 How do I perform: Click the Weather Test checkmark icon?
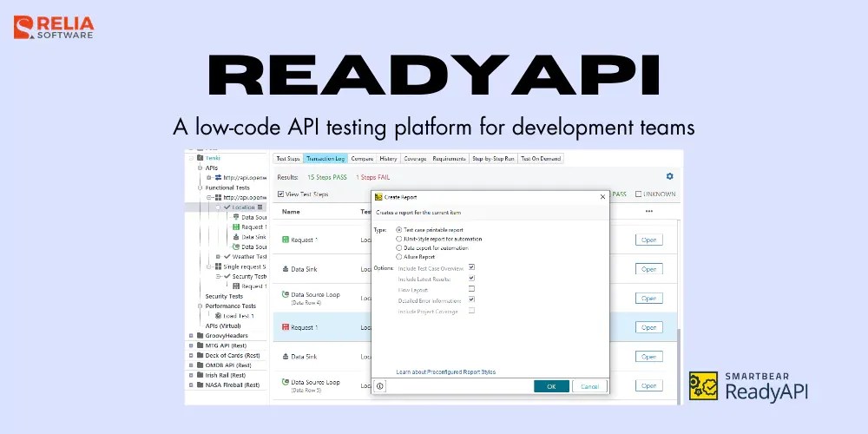227,257
